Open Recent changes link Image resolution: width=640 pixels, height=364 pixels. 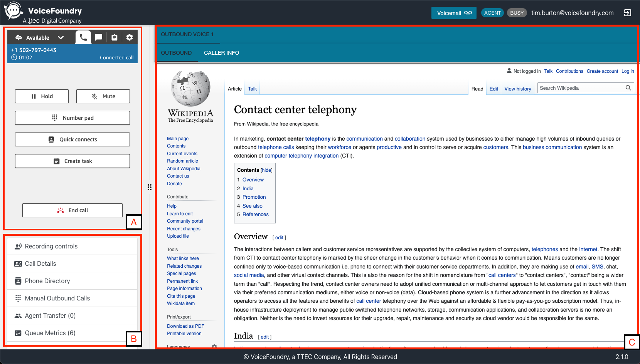click(184, 229)
